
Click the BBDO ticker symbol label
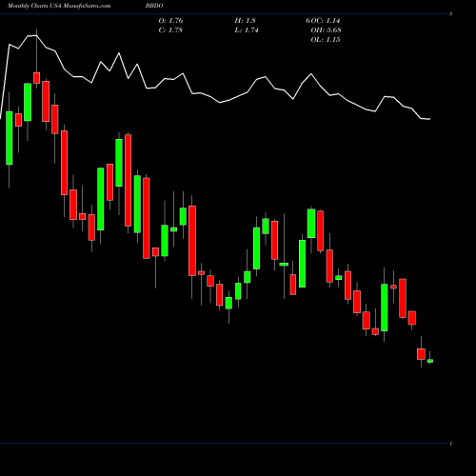pyautogui.click(x=154, y=6)
